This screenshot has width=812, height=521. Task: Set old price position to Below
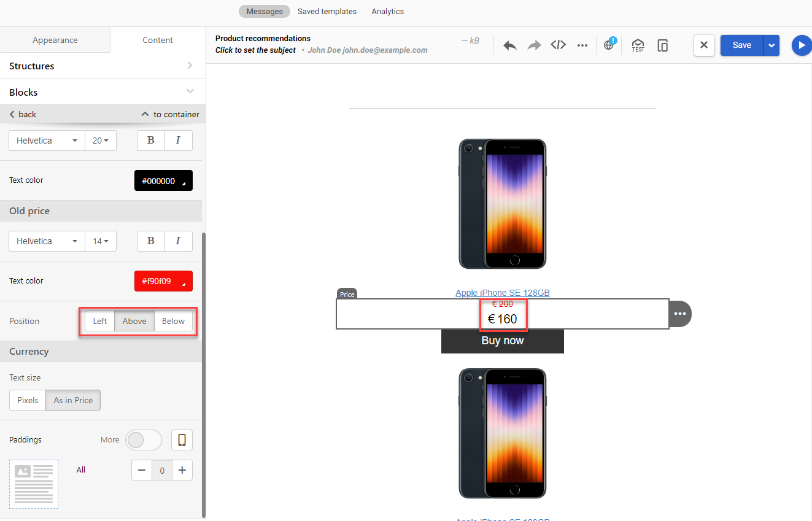coord(173,321)
